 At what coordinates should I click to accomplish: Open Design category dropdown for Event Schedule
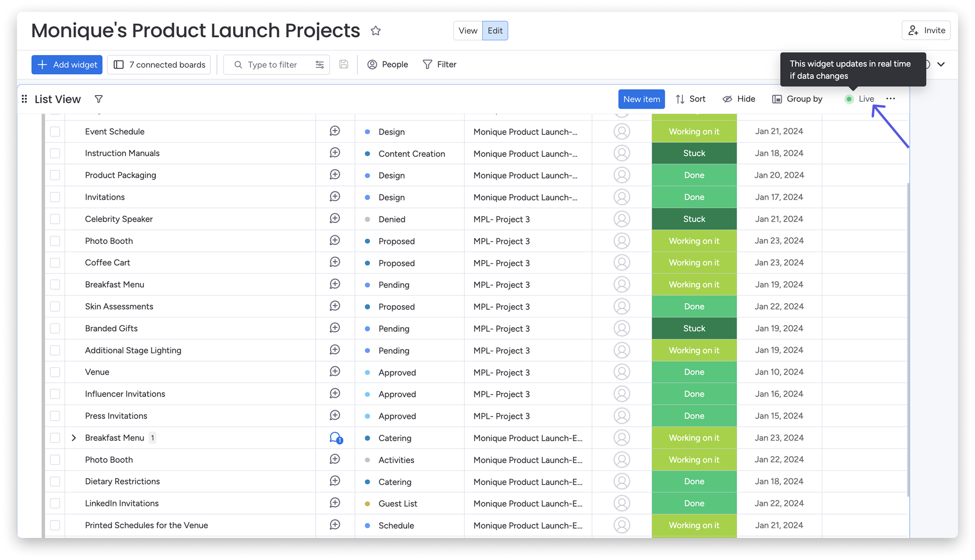(x=409, y=131)
